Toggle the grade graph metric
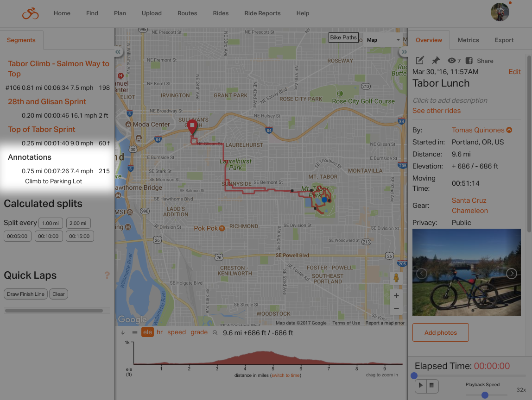This screenshot has height=400, width=532. (x=199, y=332)
